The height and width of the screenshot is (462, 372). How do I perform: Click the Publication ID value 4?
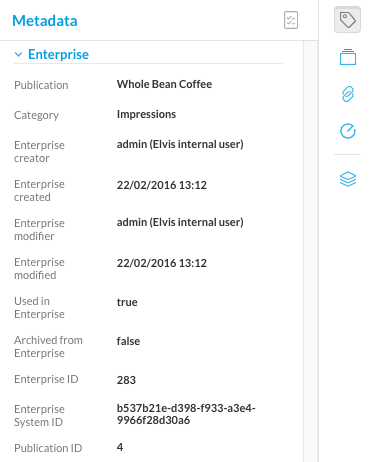click(x=120, y=447)
